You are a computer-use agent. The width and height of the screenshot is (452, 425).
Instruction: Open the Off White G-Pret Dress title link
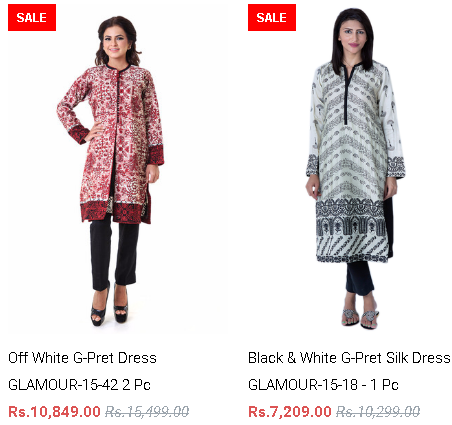coord(82,358)
